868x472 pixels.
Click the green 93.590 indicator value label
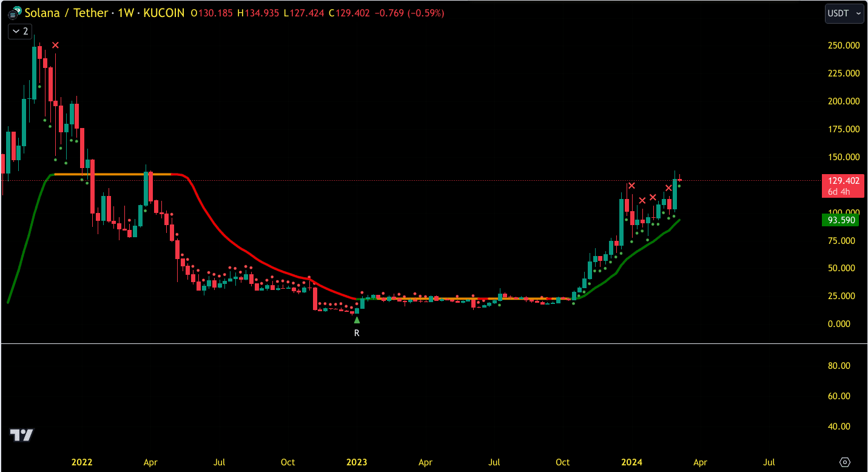[840, 220]
